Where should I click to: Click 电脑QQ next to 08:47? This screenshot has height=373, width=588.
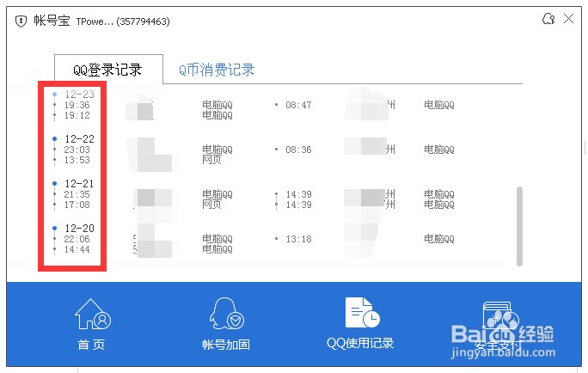(439, 105)
